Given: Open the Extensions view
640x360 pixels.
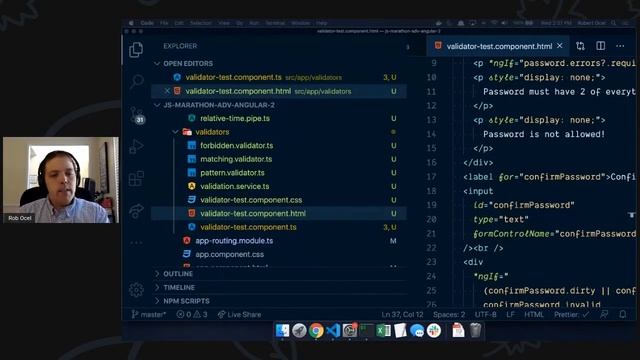Looking at the screenshot, I should pyautogui.click(x=136, y=178).
